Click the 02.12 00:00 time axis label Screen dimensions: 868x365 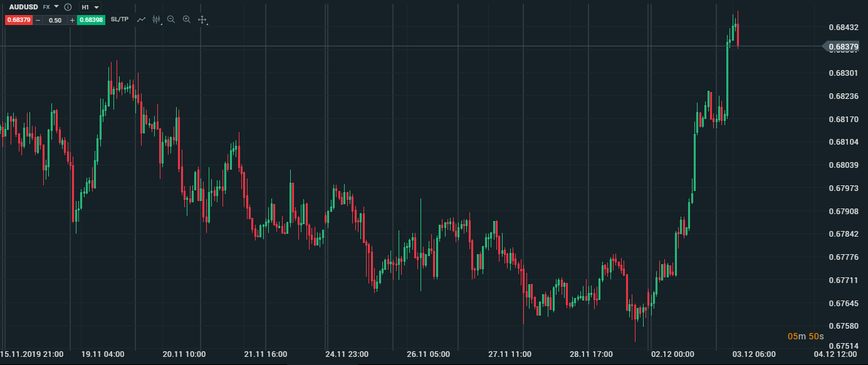coord(672,354)
